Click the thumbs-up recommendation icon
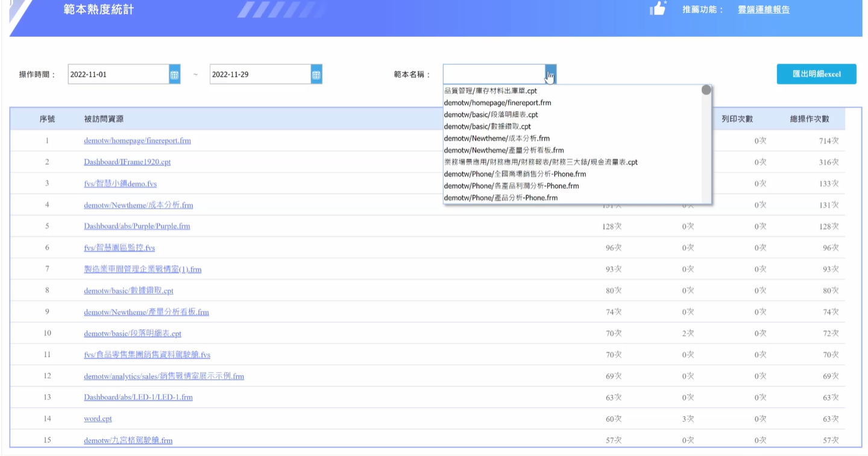 pos(658,8)
